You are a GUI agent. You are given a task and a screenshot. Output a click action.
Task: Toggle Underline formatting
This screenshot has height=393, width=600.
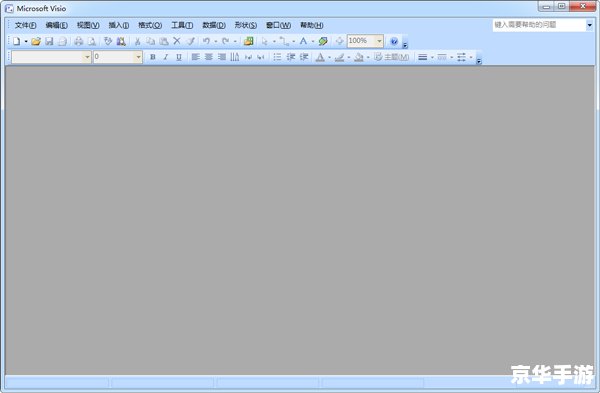(179, 57)
